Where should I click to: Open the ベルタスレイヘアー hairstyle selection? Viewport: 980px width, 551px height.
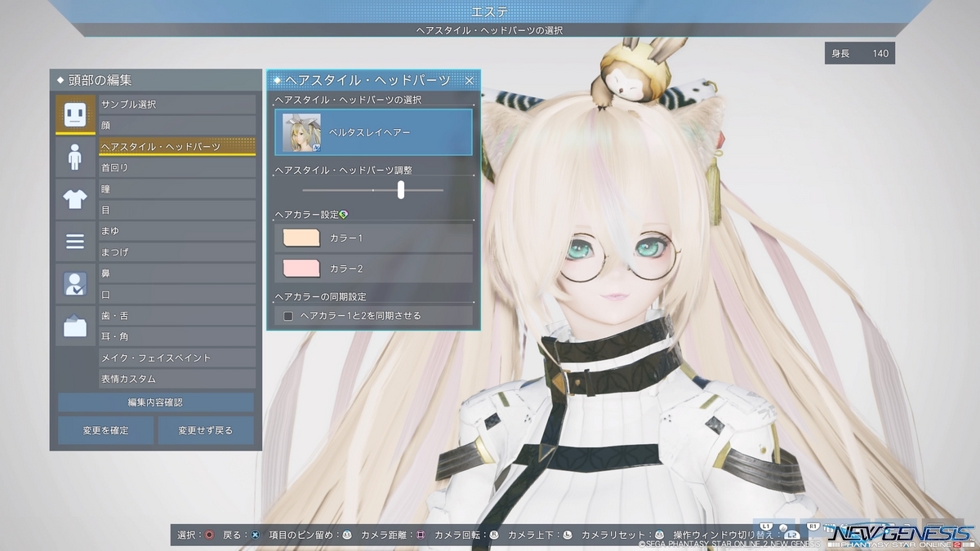coord(373,132)
